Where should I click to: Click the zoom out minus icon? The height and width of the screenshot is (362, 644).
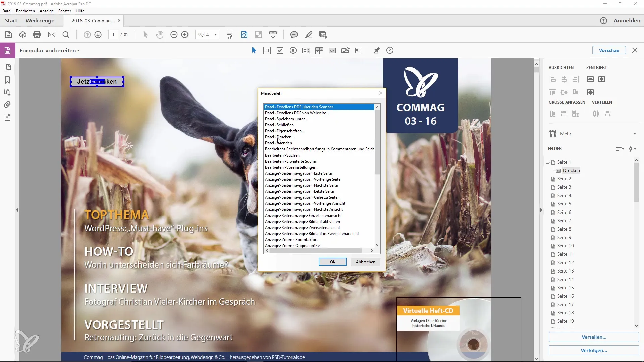pyautogui.click(x=174, y=35)
